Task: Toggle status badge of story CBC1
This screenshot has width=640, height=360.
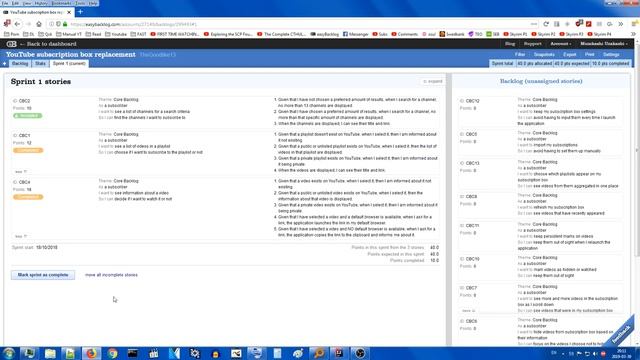Action: (28, 150)
